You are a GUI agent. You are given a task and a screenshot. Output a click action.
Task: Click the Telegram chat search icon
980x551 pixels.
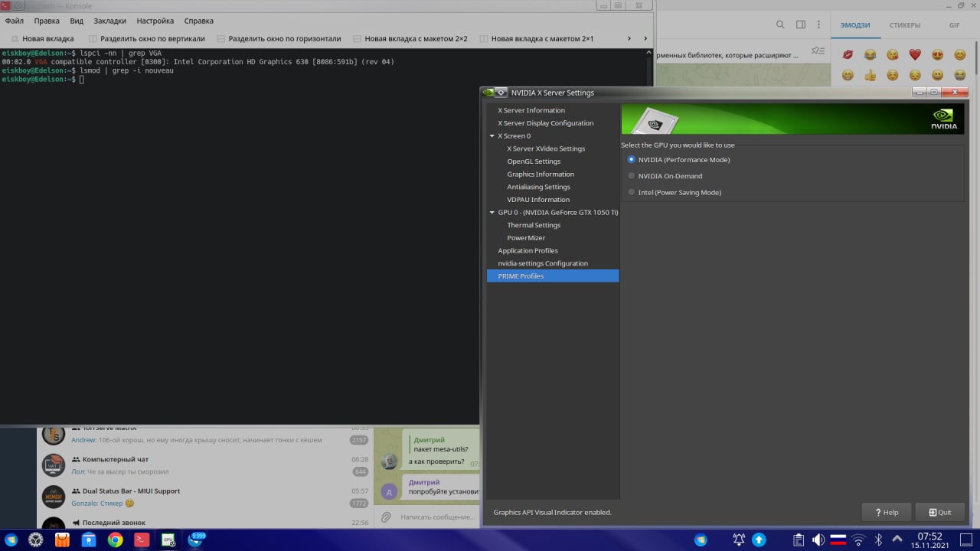[x=780, y=24]
